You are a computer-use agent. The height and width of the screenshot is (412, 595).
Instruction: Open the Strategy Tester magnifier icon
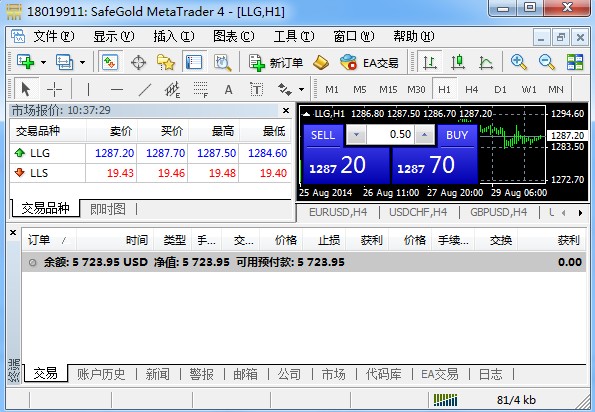[222, 62]
